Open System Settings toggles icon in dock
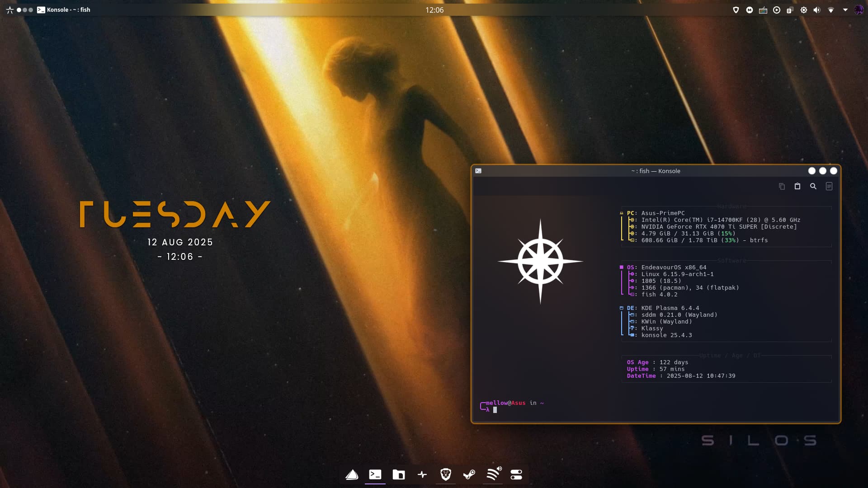The height and width of the screenshot is (488, 868). tap(516, 474)
